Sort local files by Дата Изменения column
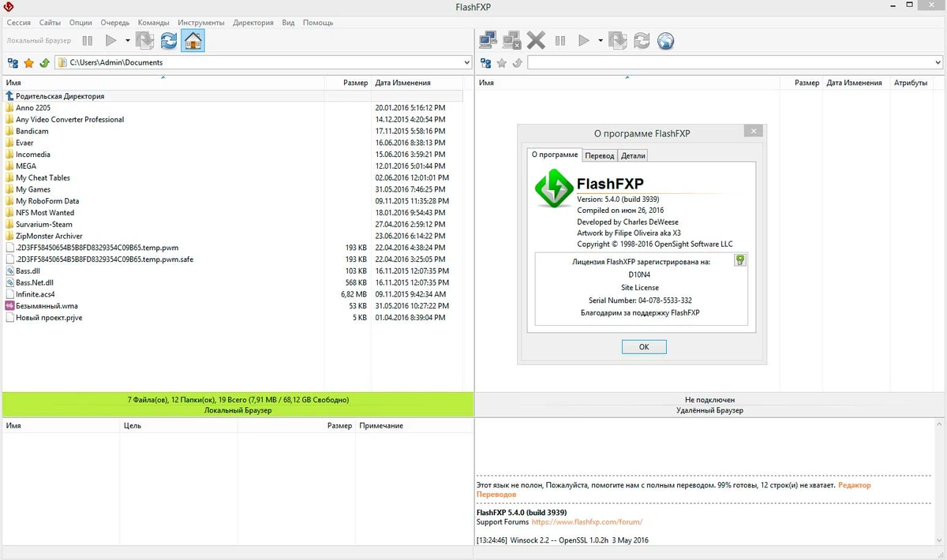 point(417,83)
